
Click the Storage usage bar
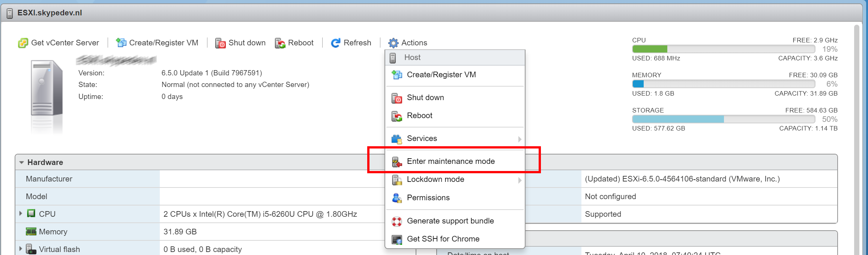pos(724,119)
